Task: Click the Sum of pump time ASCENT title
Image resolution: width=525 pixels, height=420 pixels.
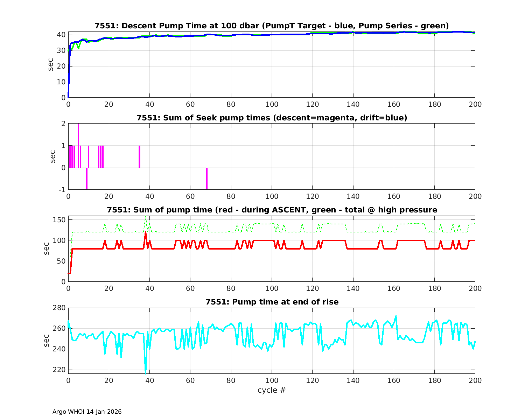Action: 272,210
